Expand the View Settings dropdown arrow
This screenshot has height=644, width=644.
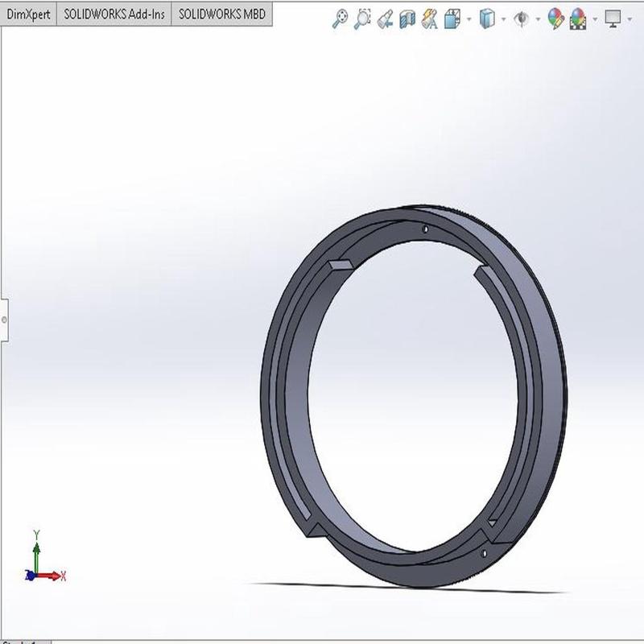point(630,19)
